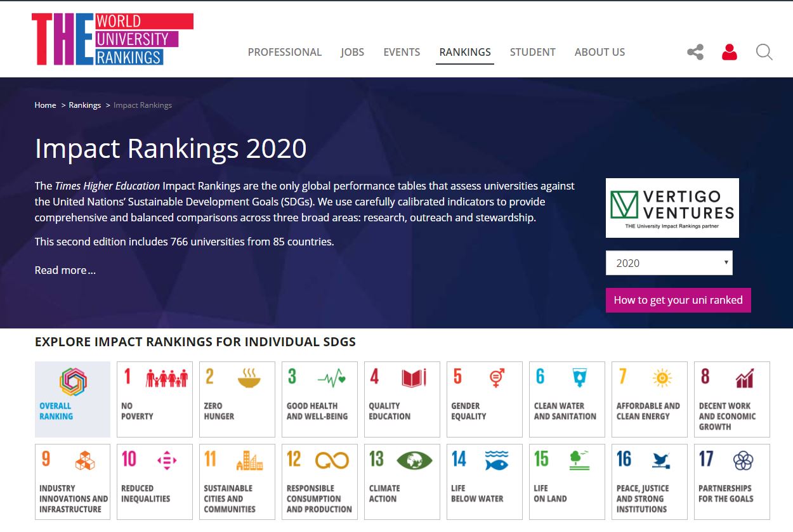Screen dimensions: 793x532
Task: Click How to get your uni ranked
Action: [678, 301]
